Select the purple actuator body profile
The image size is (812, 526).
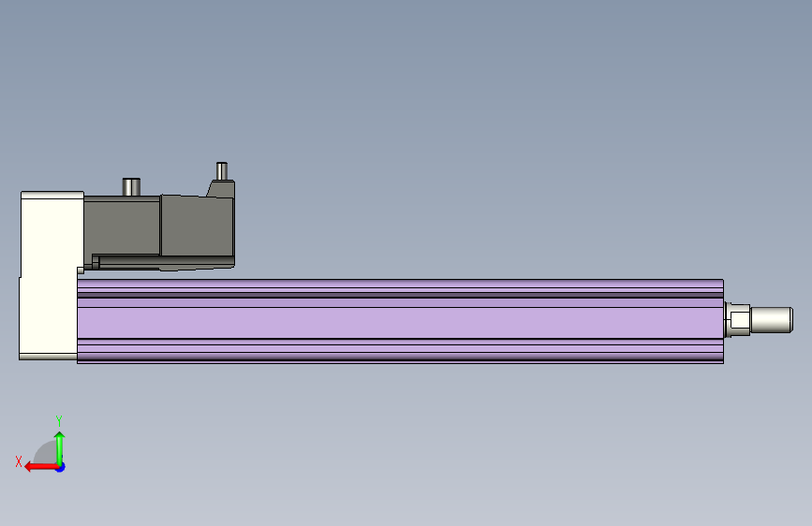click(400, 321)
